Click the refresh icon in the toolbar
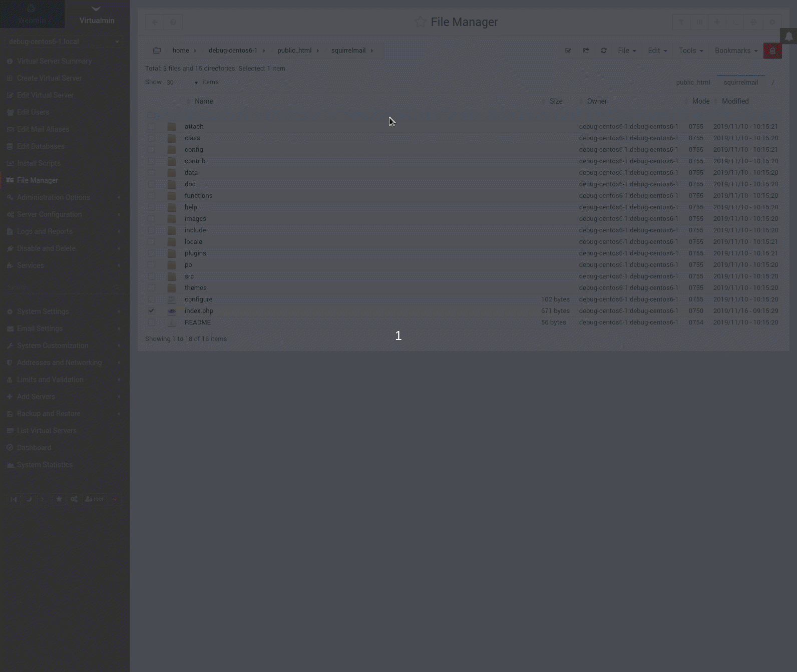This screenshot has height=672, width=797. click(x=604, y=51)
